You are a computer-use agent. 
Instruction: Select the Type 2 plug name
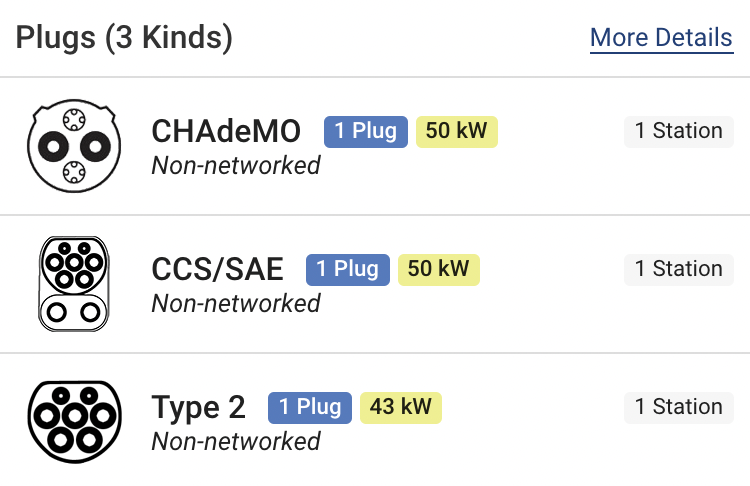[x=198, y=408]
